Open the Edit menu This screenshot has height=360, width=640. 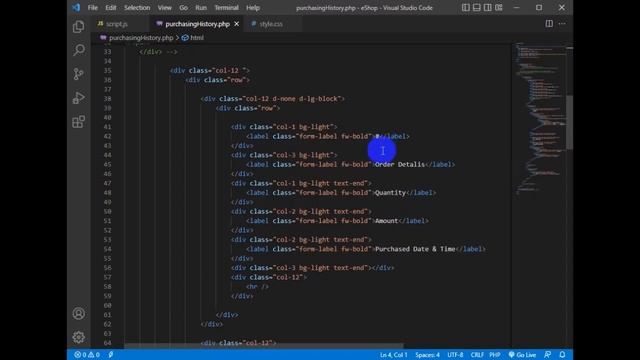[111, 8]
